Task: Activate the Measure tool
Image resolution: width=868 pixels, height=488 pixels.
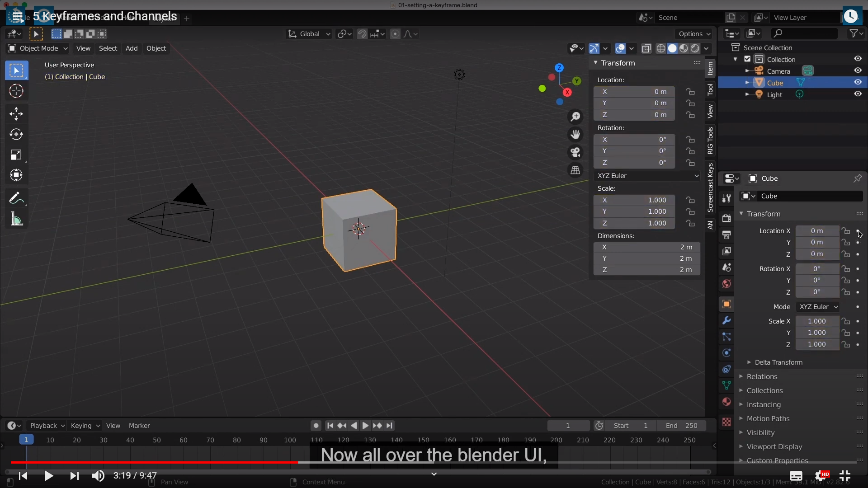Action: (16, 219)
